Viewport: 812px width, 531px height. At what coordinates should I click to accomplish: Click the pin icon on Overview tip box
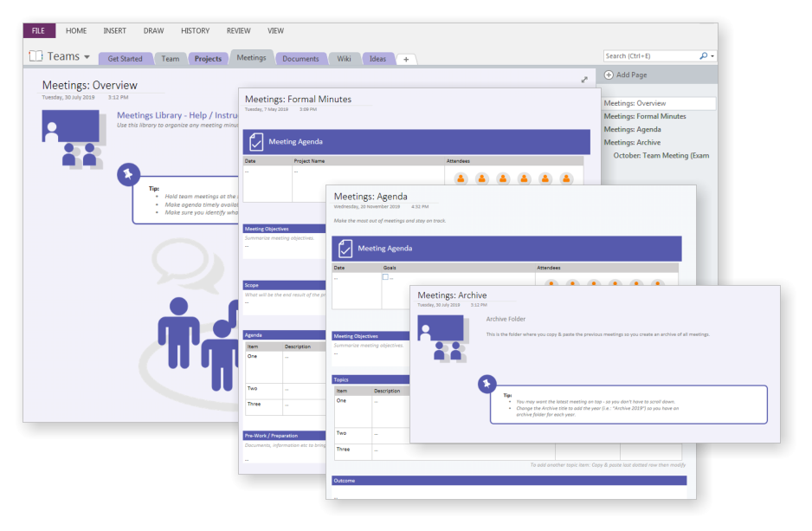128,175
